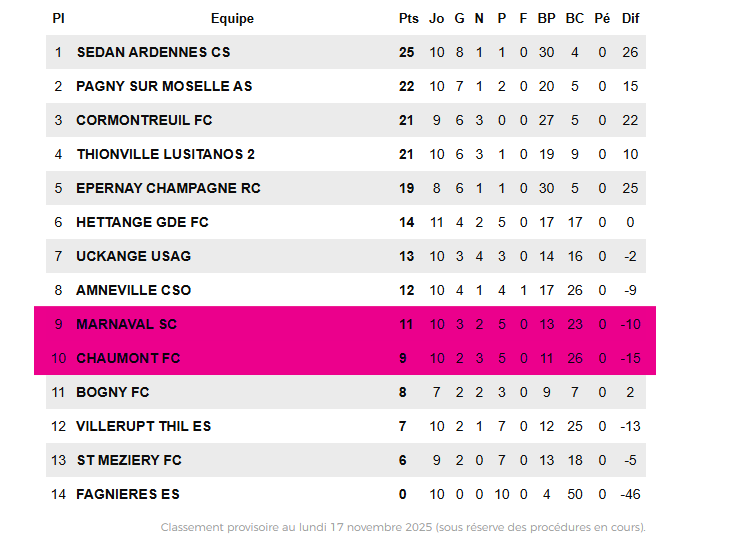
Task: Click BOGNY FC team name
Action: pyautogui.click(x=112, y=392)
